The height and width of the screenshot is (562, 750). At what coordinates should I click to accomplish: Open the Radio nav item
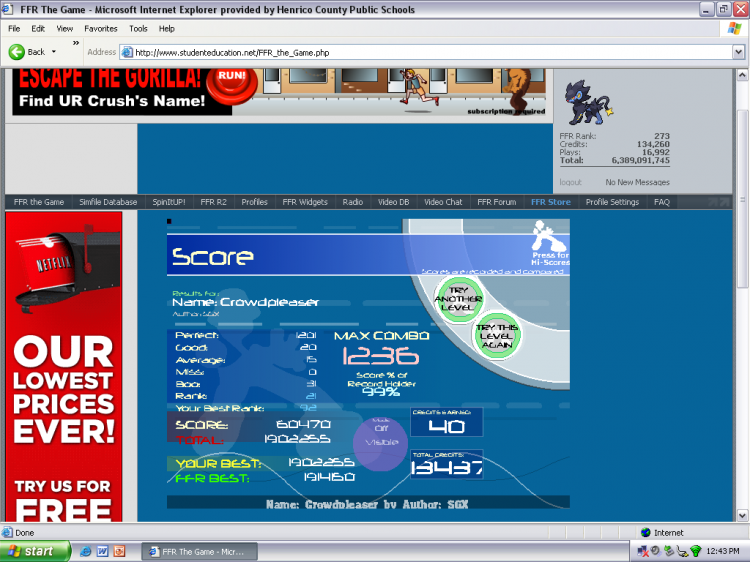[x=353, y=202]
